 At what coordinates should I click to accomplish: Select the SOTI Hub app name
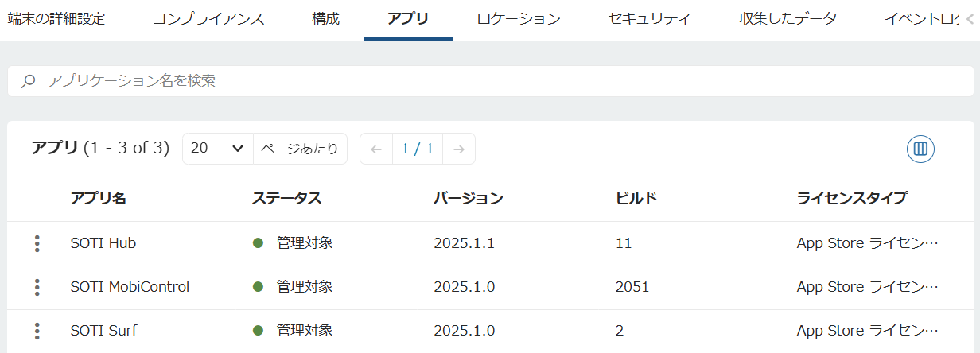103,243
